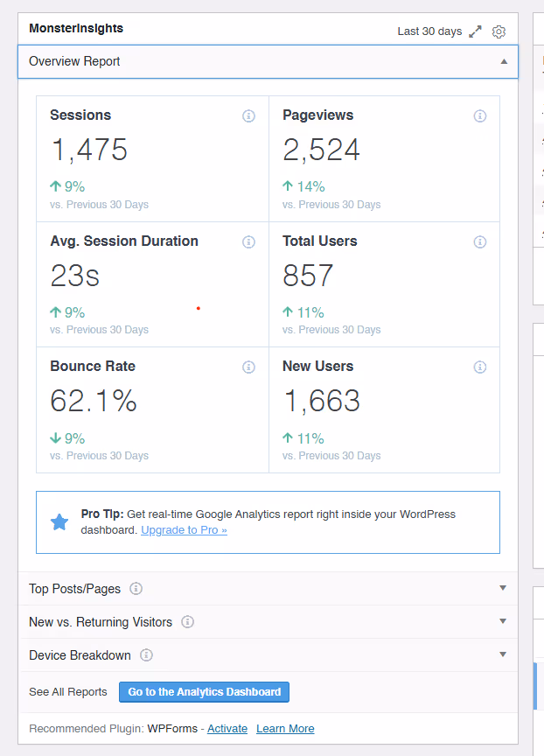
Task: Show info tooltip for Bounce Rate
Action: pyautogui.click(x=248, y=367)
